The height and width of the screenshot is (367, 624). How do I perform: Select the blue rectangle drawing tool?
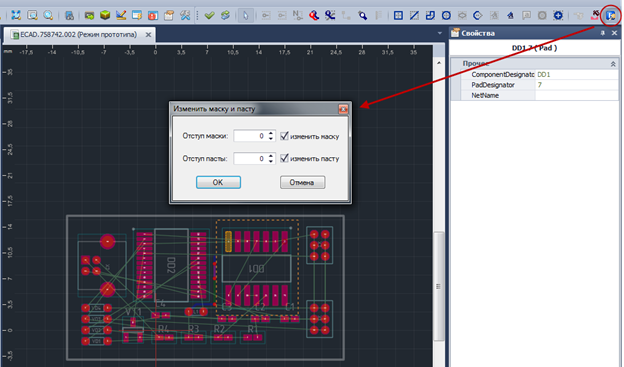(x=398, y=15)
